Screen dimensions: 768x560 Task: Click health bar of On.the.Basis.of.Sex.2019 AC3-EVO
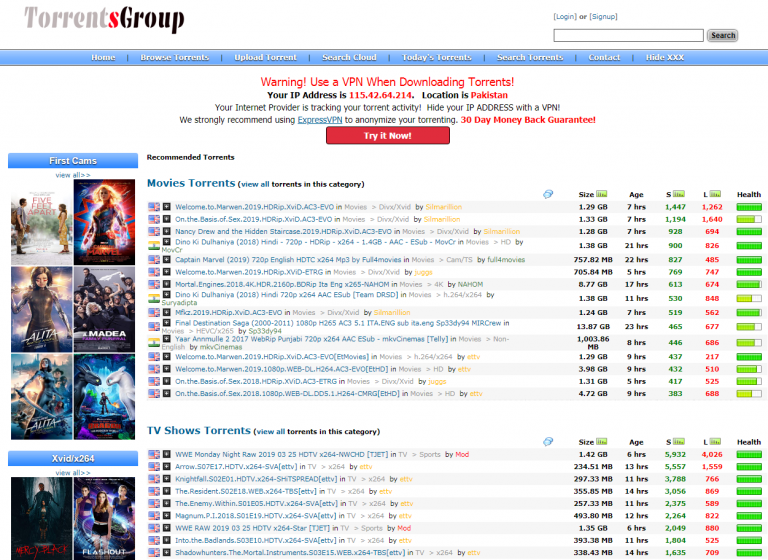click(x=749, y=219)
